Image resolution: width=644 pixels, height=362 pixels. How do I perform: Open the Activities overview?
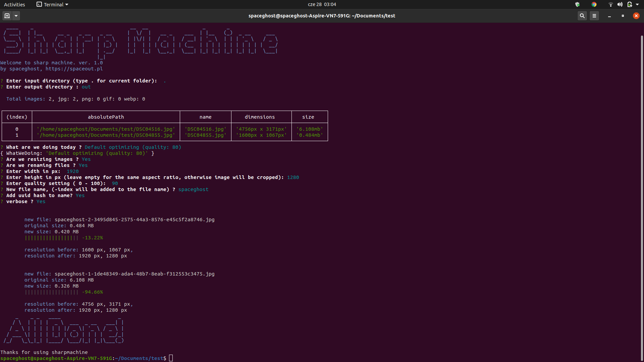point(14,4)
